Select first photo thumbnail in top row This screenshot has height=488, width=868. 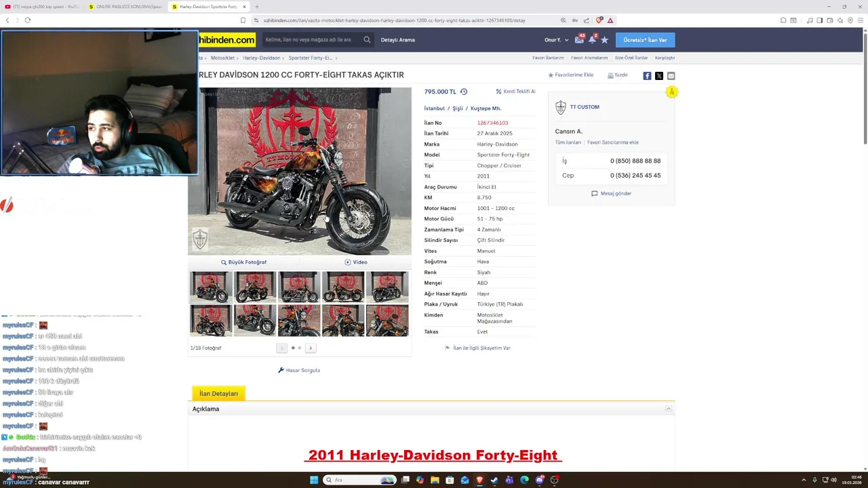coord(211,287)
